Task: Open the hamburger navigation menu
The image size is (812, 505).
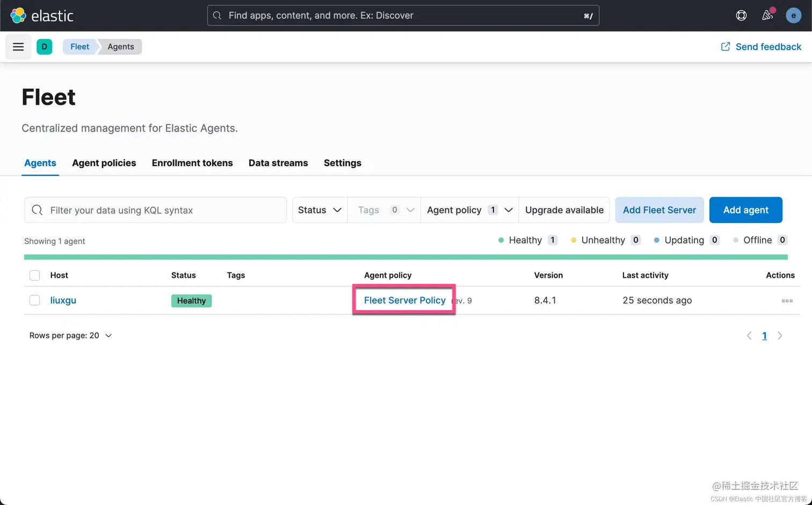Action: tap(18, 47)
